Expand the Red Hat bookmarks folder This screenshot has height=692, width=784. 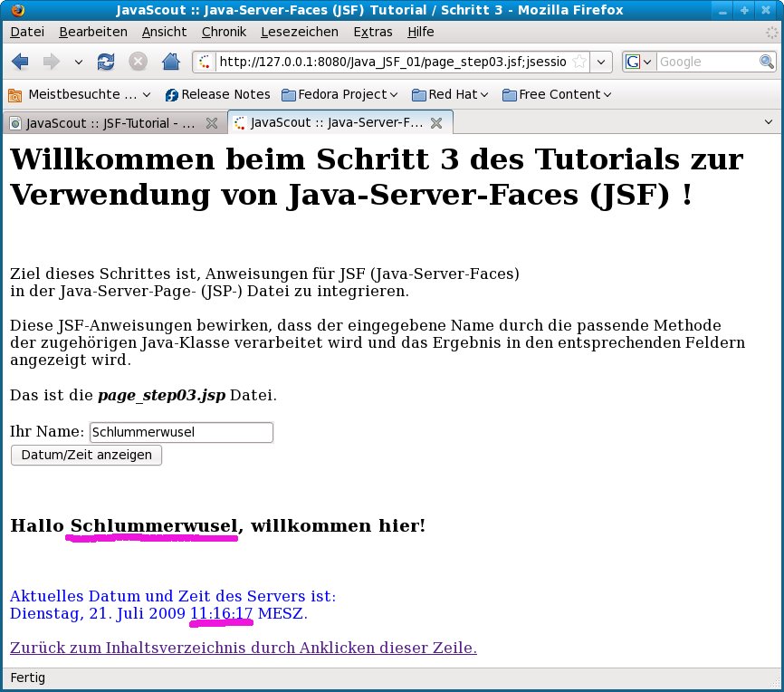[x=450, y=94]
